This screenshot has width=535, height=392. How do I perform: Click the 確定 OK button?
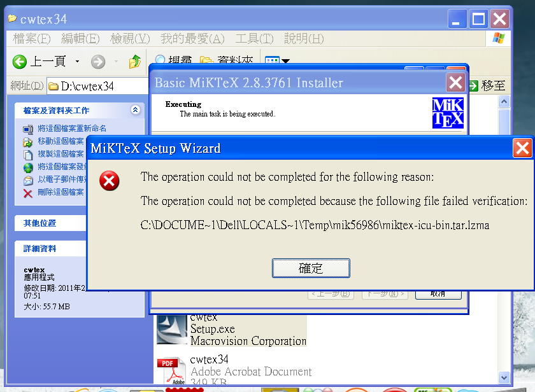tap(311, 269)
